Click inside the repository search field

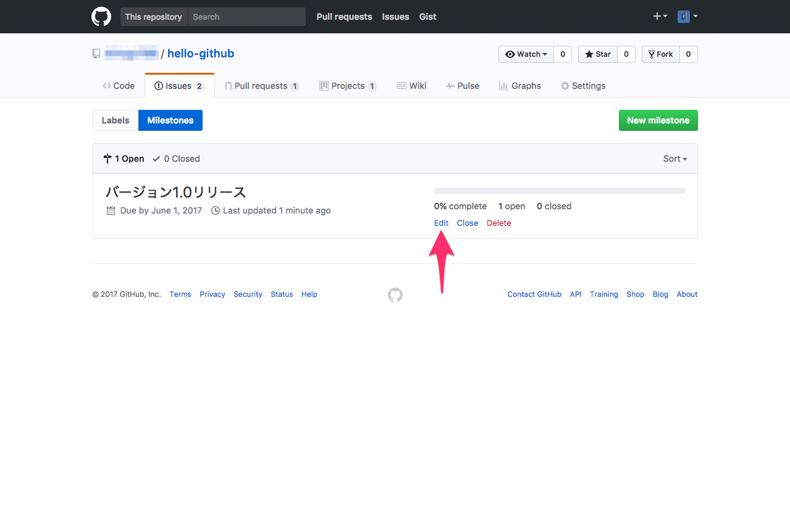[246, 17]
